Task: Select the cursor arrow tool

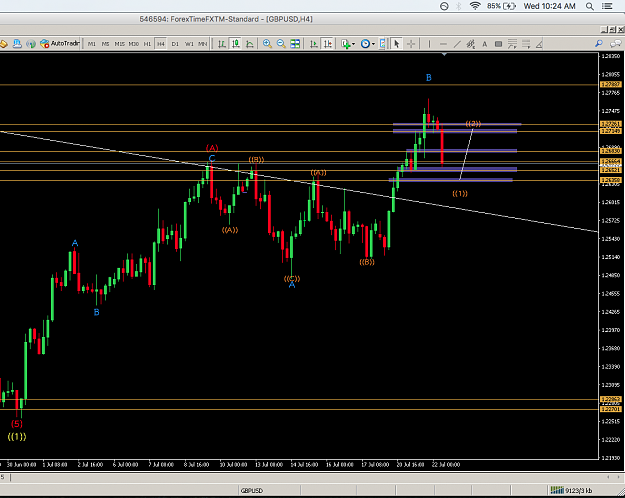Action: click(396, 44)
